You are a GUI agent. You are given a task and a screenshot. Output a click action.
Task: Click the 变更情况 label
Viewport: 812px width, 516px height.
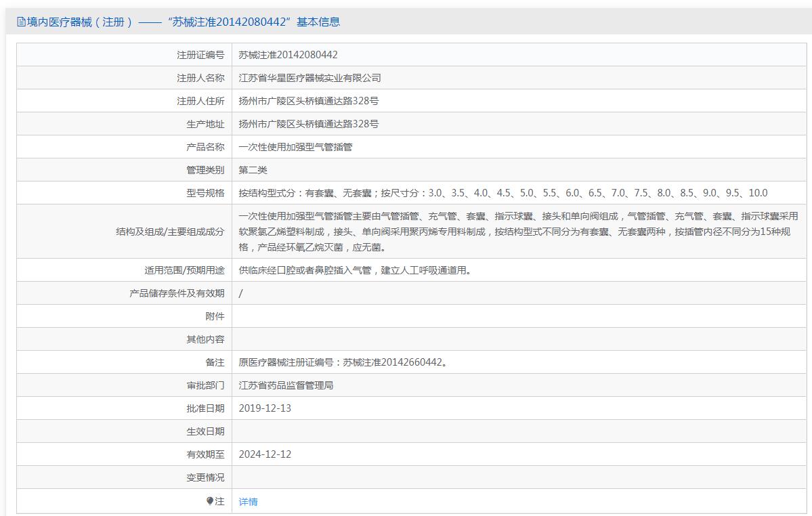point(206,477)
